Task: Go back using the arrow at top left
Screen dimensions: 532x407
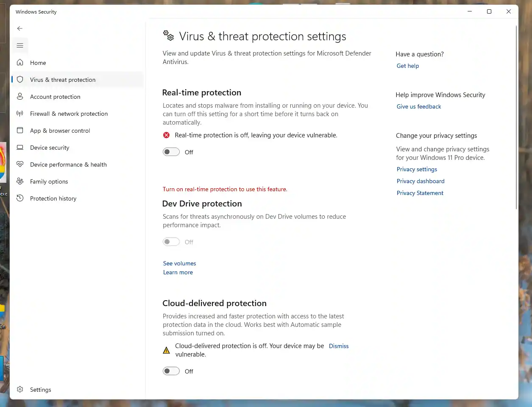Action: point(19,28)
